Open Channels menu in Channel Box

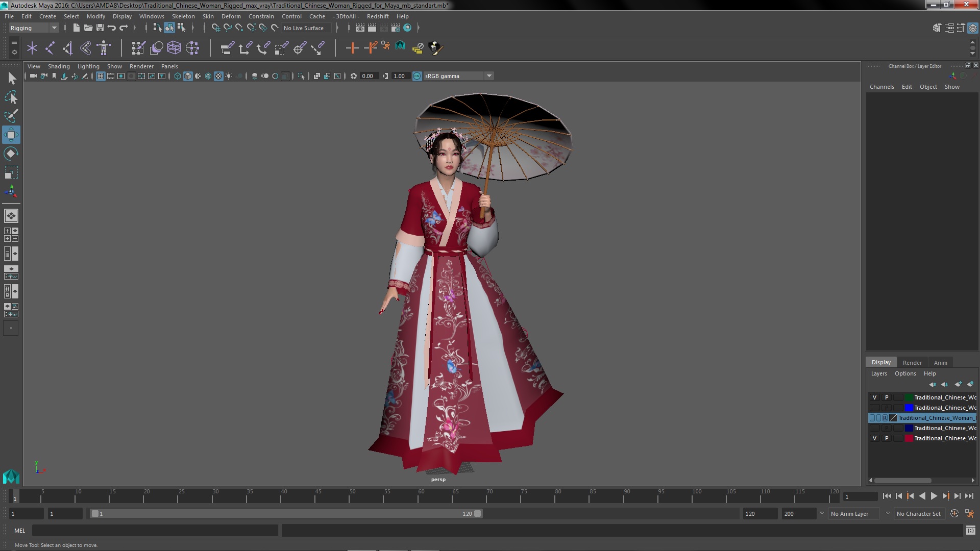click(x=881, y=87)
